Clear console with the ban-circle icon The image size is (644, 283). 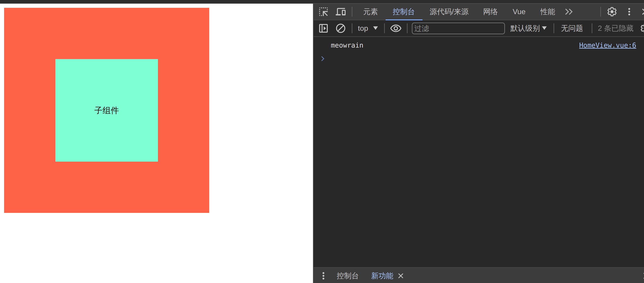coord(340,28)
